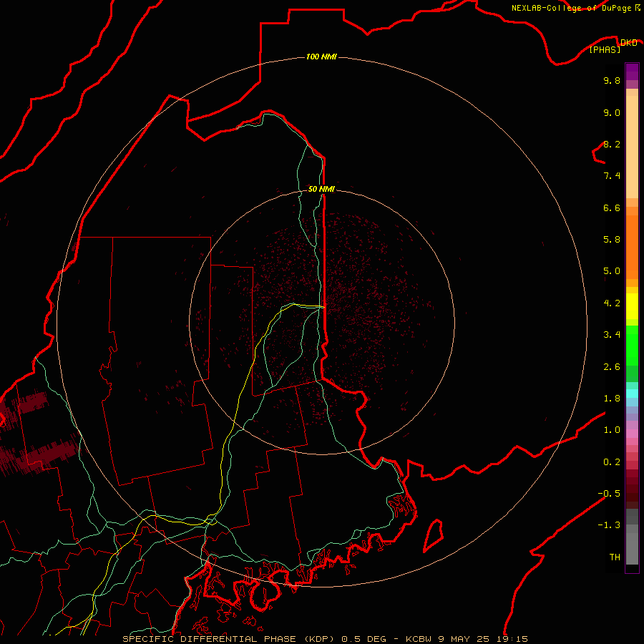The image size is (644, 644).
Task: Click the -1.3 scale value
Action: (x=609, y=525)
